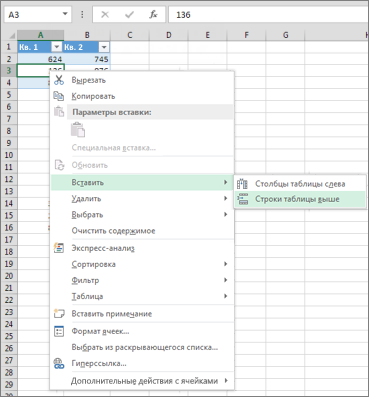Click the insert comment icon

[59, 313]
